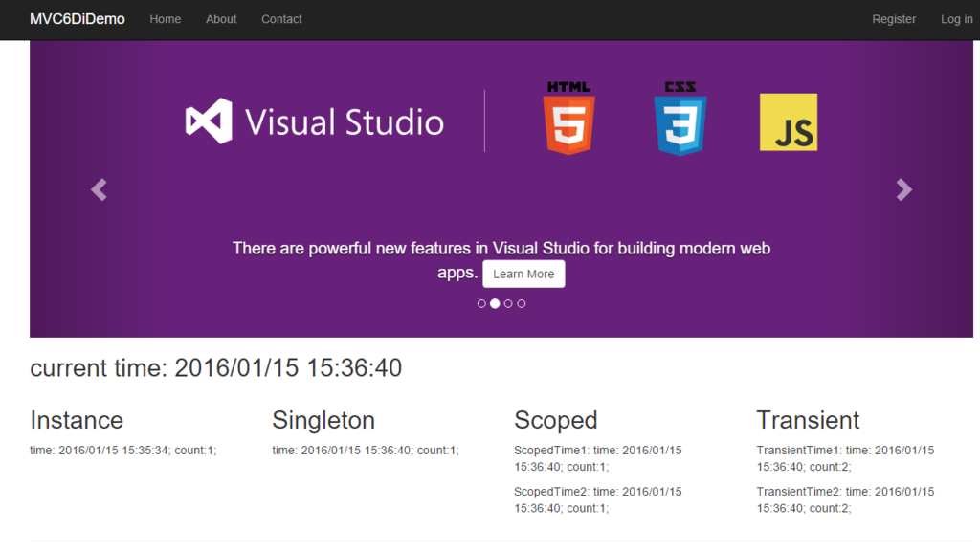Open the Register link
The image size is (980, 551).
click(x=894, y=19)
